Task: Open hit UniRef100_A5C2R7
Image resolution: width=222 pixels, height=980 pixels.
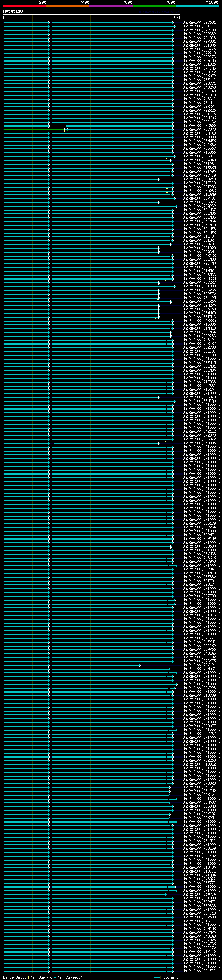Action: 199,282
